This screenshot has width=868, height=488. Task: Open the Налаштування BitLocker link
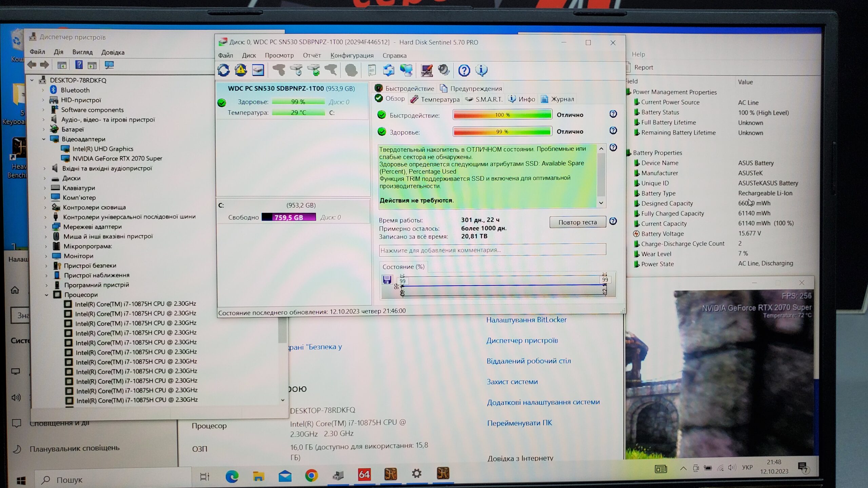526,320
